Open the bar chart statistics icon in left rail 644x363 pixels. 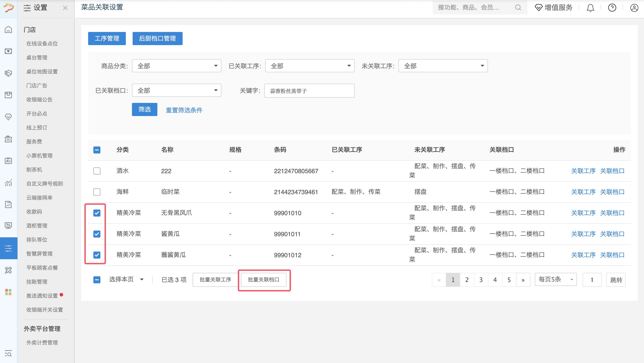(x=9, y=183)
